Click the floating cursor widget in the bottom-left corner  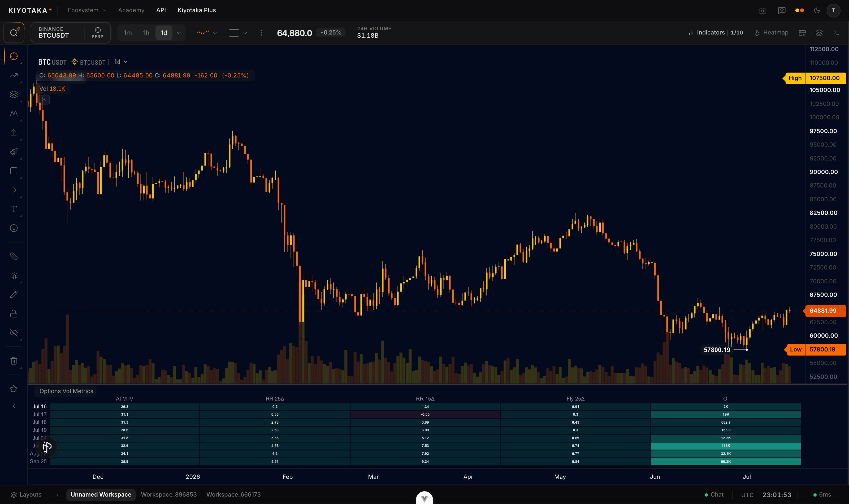[x=47, y=447]
